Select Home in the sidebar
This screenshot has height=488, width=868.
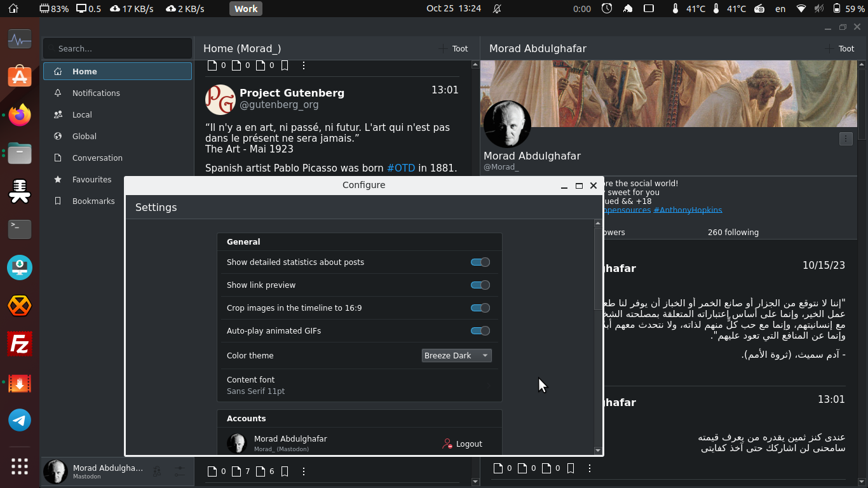pos(118,71)
